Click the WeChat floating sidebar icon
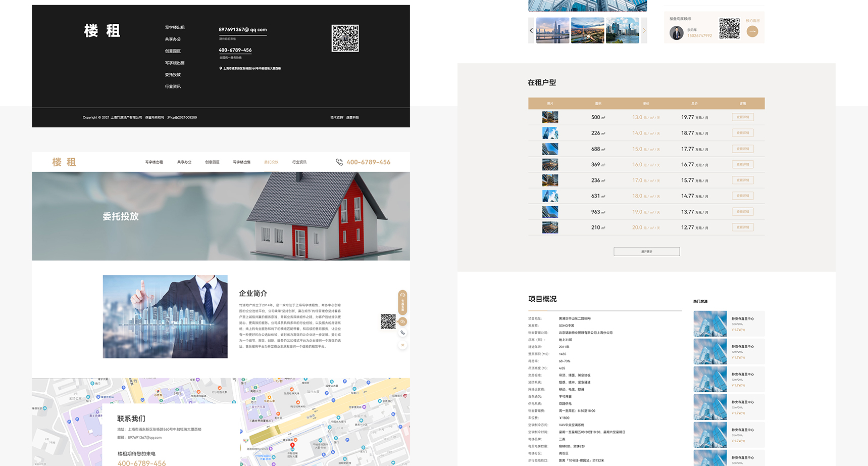The width and height of the screenshot is (868, 466). coord(402,321)
